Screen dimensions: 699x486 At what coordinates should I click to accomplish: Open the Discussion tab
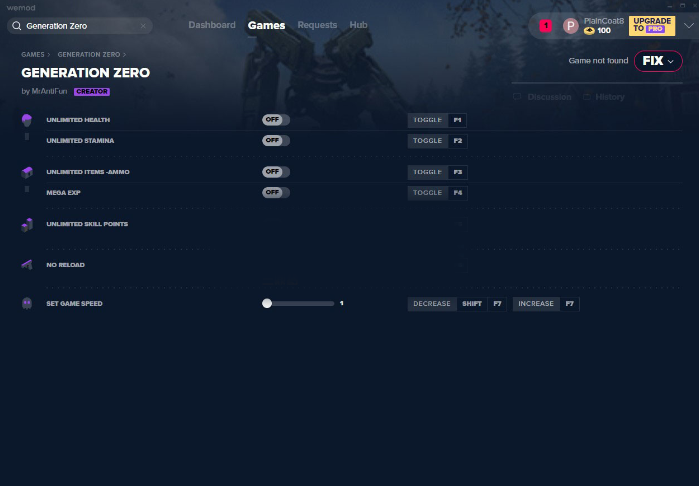coord(543,97)
